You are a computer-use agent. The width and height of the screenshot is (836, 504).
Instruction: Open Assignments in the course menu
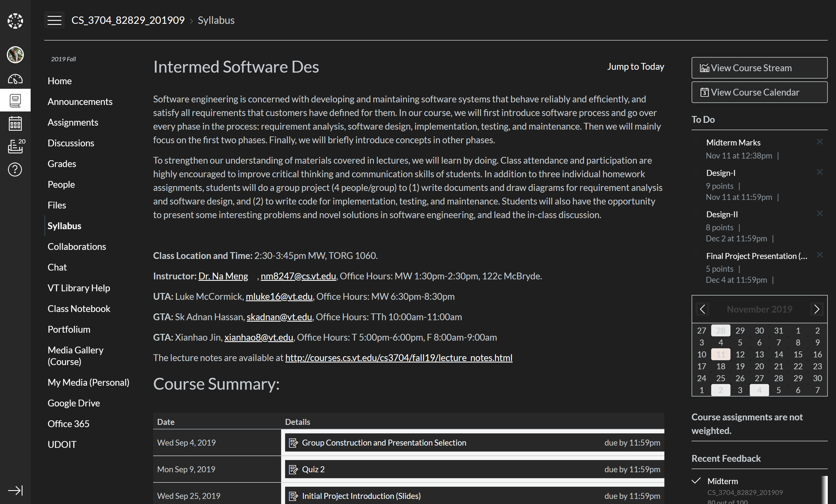tap(73, 122)
